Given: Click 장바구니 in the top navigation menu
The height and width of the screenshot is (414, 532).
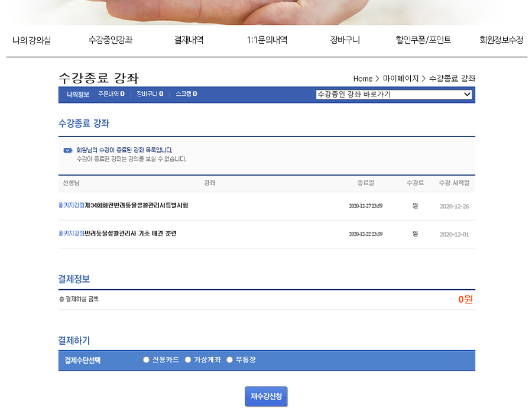Looking at the screenshot, I should click(345, 40).
